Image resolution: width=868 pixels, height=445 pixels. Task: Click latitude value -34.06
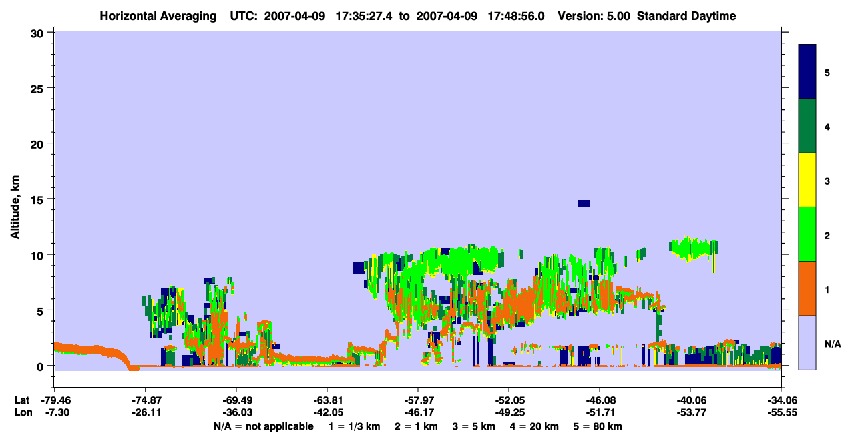click(781, 400)
